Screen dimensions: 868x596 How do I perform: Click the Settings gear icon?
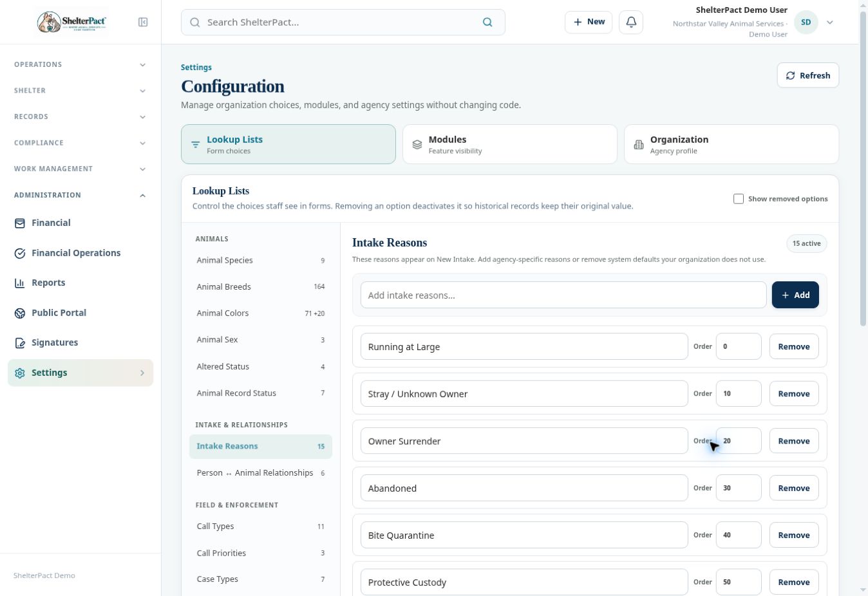pos(20,373)
